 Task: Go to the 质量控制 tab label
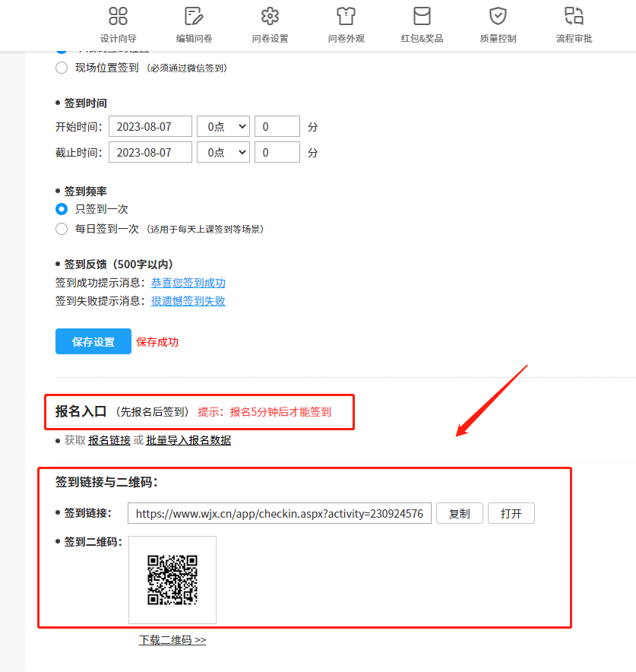tap(498, 39)
